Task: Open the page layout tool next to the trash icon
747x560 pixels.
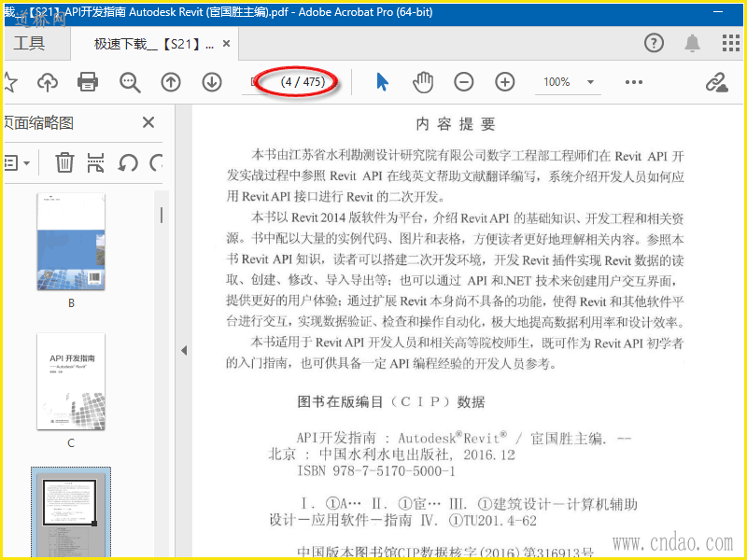Action: click(96, 162)
